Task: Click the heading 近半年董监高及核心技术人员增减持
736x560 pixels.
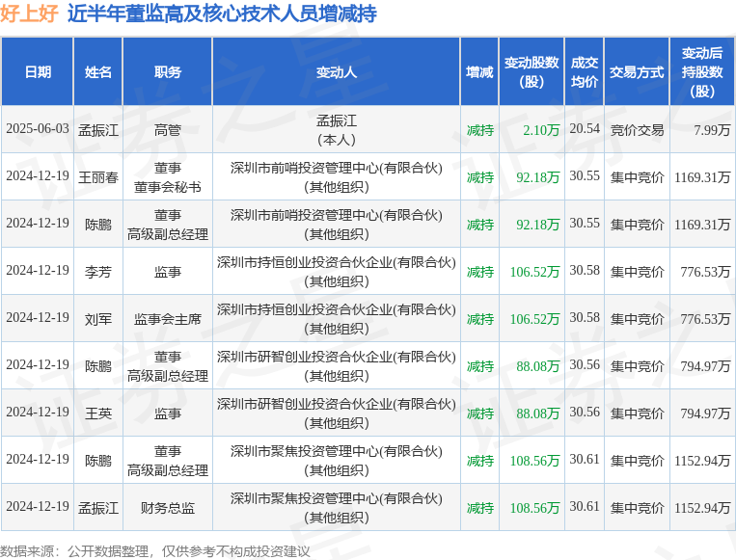Action: pos(222,13)
